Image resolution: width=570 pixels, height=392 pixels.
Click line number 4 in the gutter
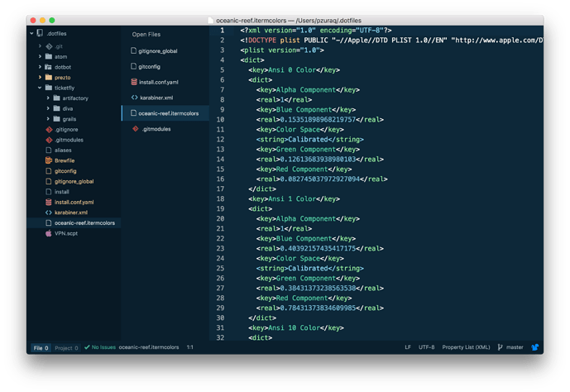pyautogui.click(x=222, y=60)
